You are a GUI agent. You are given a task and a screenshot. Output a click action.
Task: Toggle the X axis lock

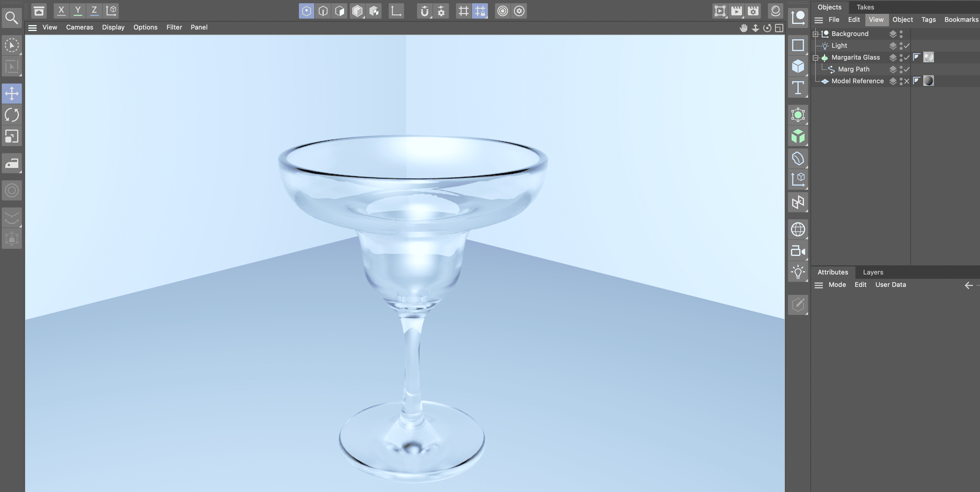[61, 11]
